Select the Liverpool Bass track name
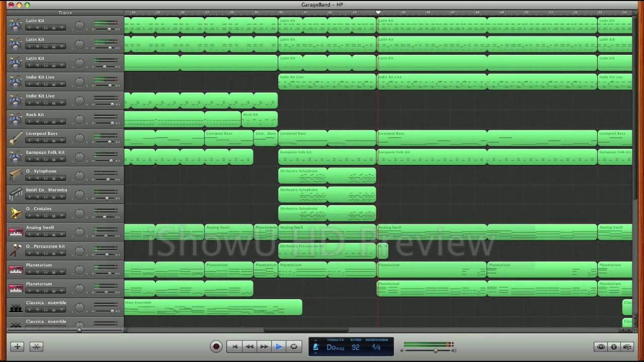Screen dimensions: 644x362 [42, 134]
